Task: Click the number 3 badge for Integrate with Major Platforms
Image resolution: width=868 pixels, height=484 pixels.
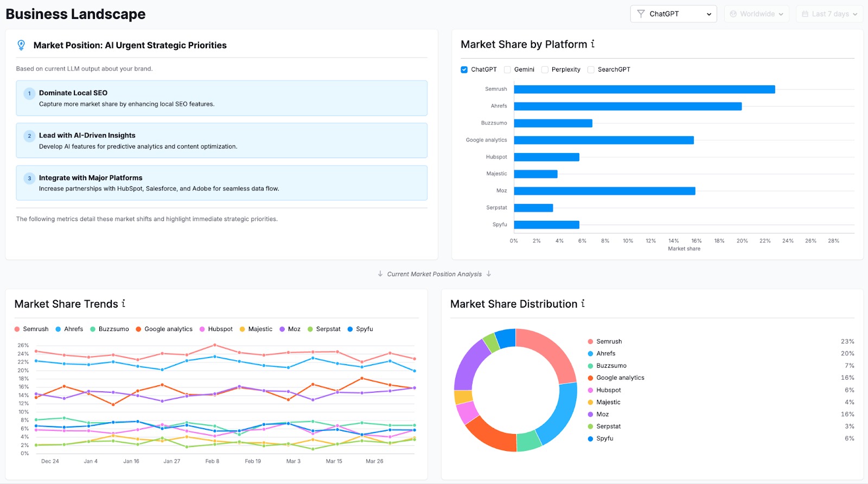Action: pos(29,178)
